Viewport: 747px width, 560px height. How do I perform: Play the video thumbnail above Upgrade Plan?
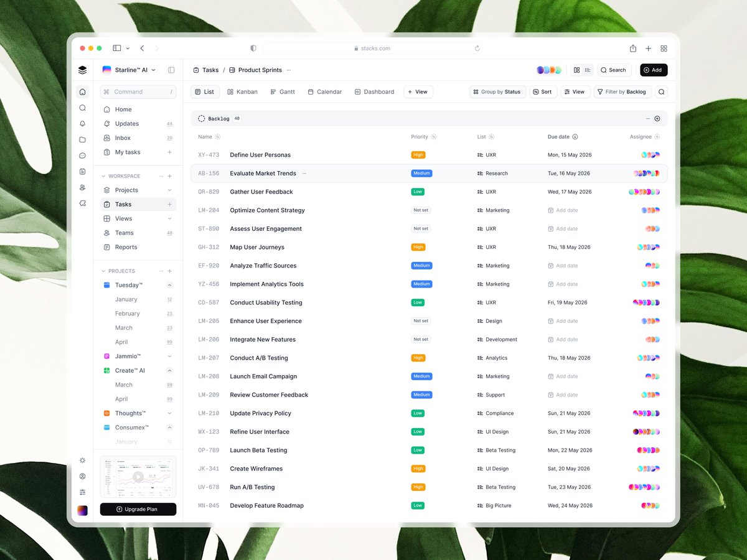138,477
